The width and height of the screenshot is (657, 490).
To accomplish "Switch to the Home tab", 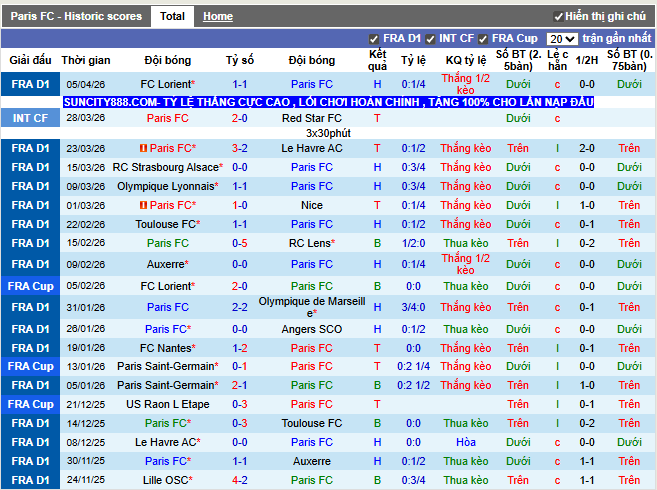I will point(217,16).
